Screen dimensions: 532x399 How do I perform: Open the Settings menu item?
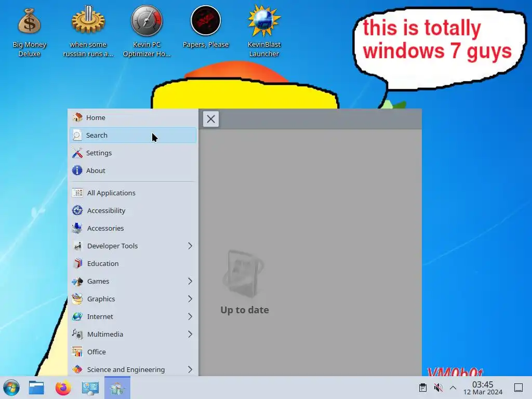click(133, 153)
